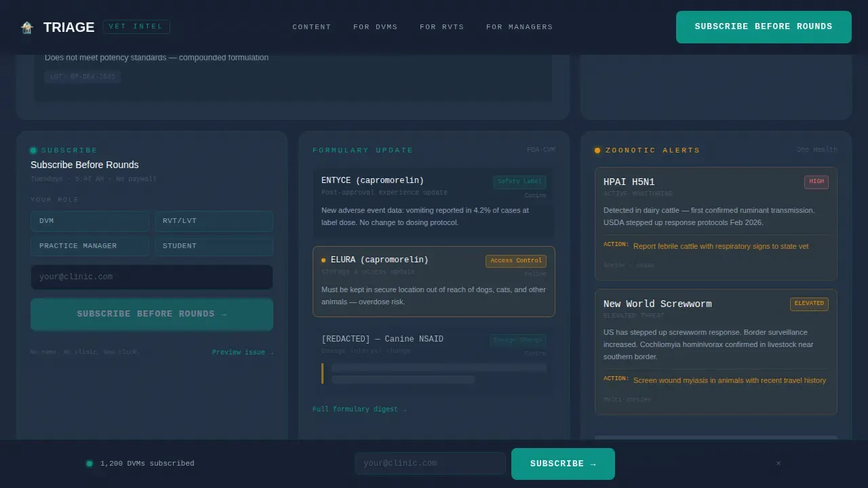Open the For DVMs nav item
The height and width of the screenshot is (488, 868).
376,27
